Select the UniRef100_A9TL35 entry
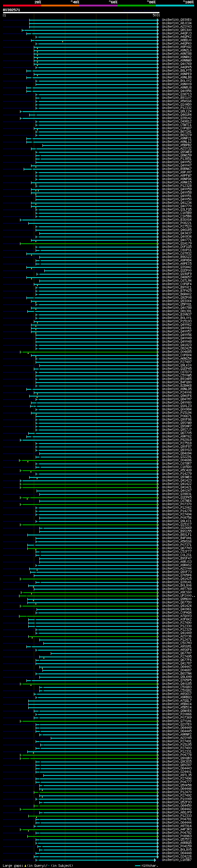 [177, 775]
